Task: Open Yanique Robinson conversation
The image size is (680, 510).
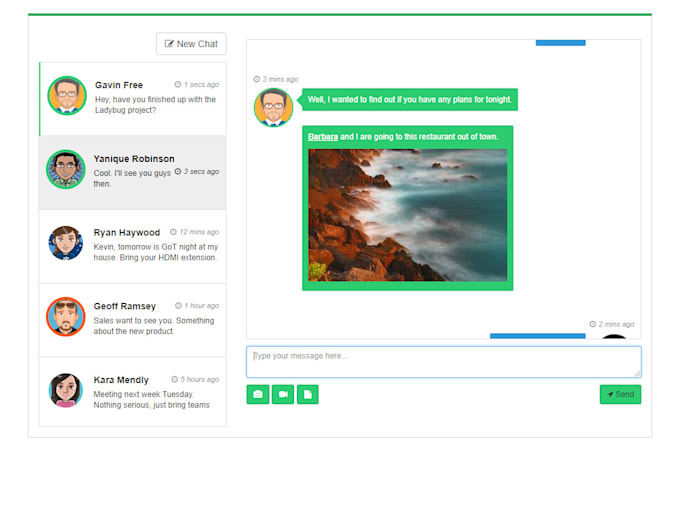Action: [133, 173]
